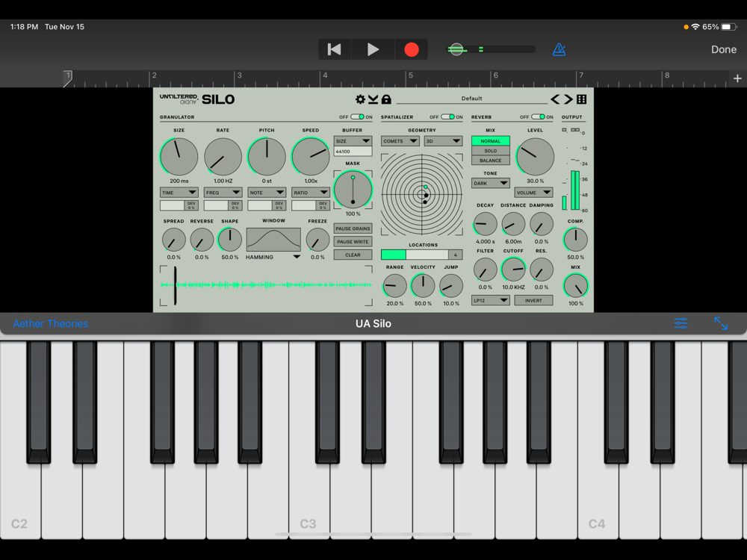Start recording with the red Record button
This screenshot has height=560, width=747.
tap(411, 49)
